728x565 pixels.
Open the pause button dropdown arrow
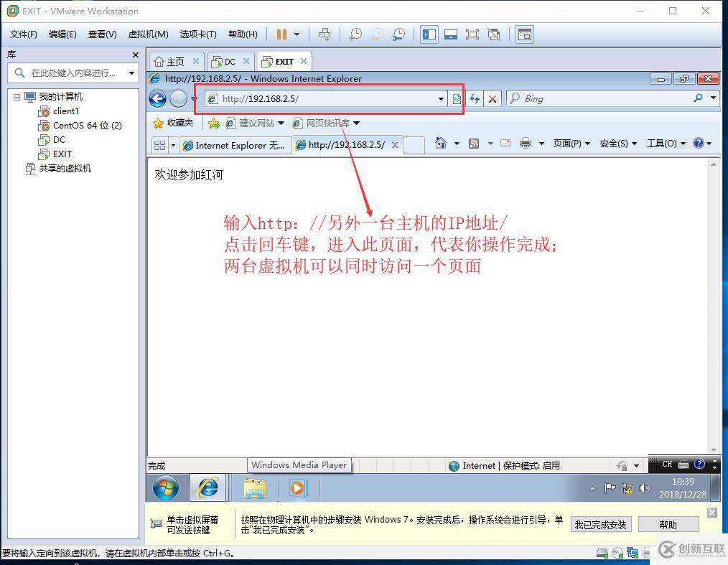[297, 34]
